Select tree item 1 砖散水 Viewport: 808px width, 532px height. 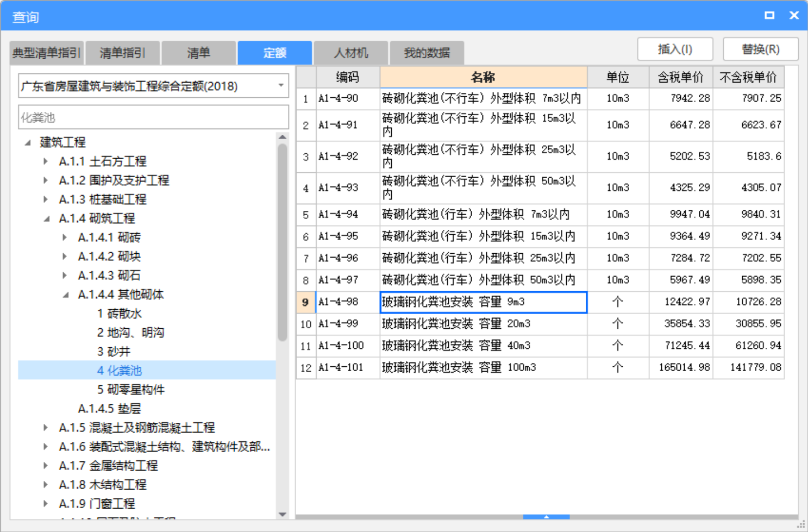120,314
